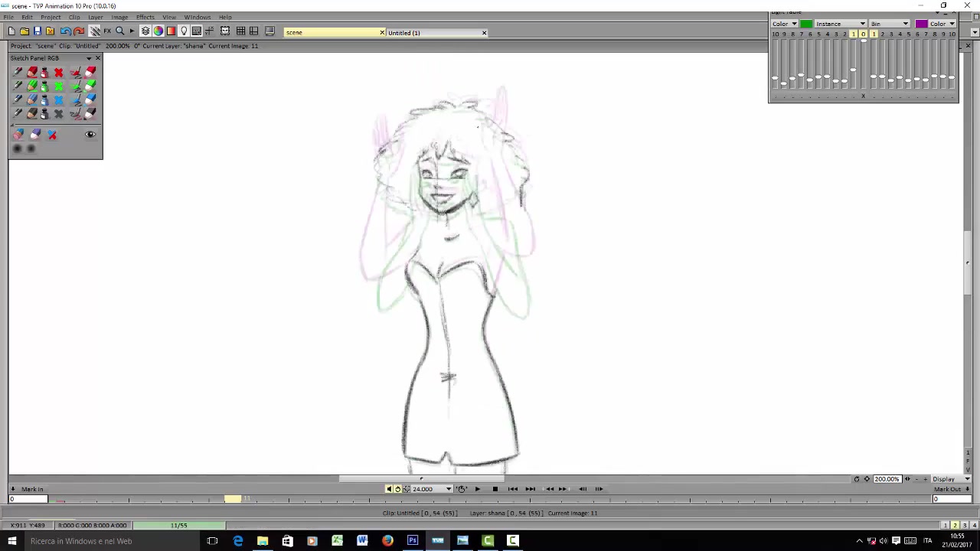Open the Effects menu
Viewport: 980px width, 551px height.
point(145,17)
